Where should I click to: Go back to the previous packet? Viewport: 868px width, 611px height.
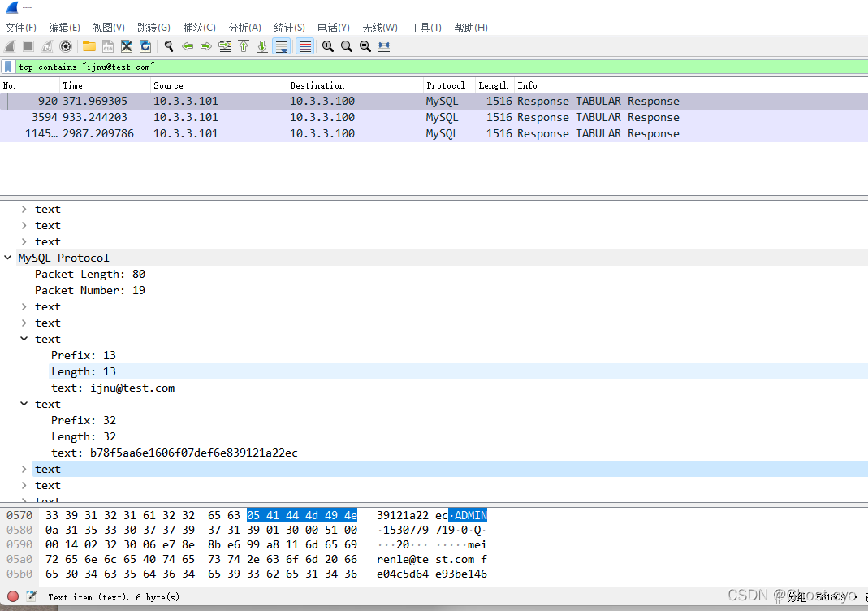click(188, 46)
